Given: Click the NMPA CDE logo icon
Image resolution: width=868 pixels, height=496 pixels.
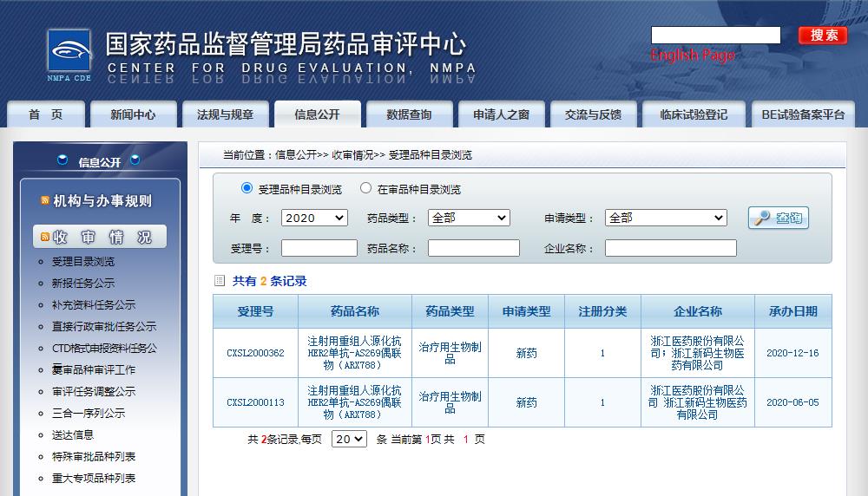Looking at the screenshot, I should pos(69,54).
